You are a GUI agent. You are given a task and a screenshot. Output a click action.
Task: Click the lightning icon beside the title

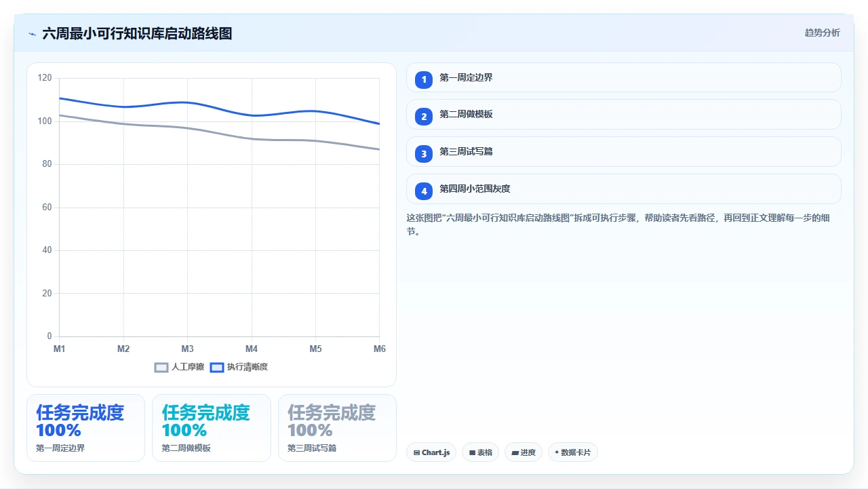32,34
